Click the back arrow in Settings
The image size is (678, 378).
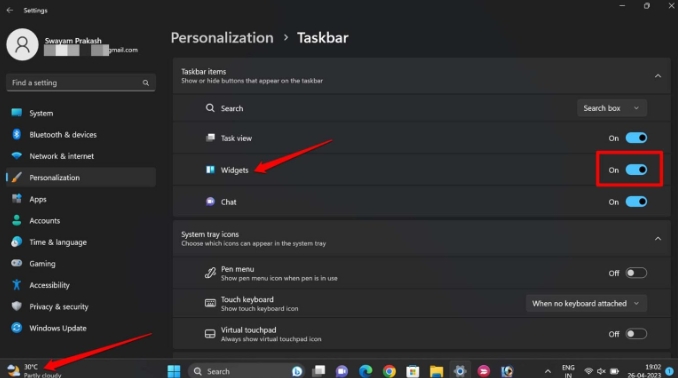[10, 10]
